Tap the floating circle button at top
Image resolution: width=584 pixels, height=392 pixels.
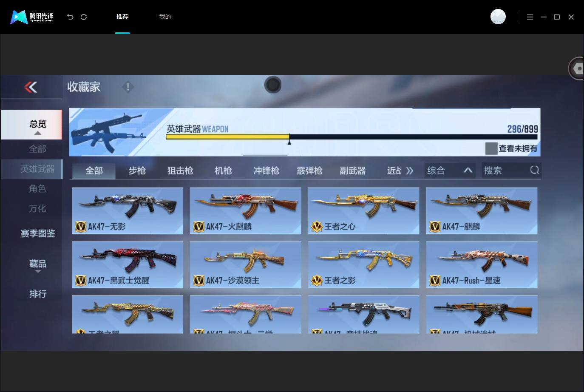coord(273,85)
